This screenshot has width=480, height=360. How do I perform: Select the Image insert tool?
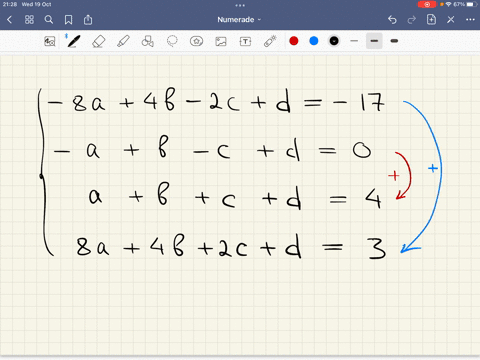coord(221,41)
